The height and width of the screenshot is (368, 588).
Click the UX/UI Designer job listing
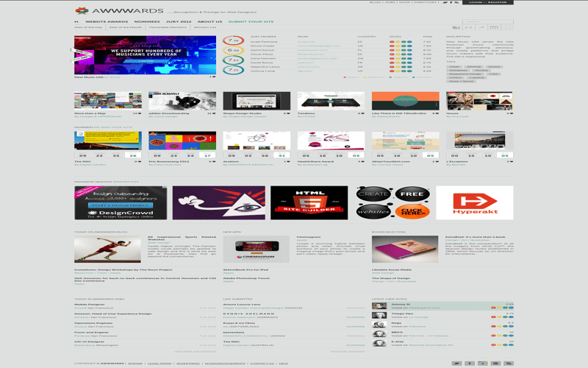(x=89, y=342)
